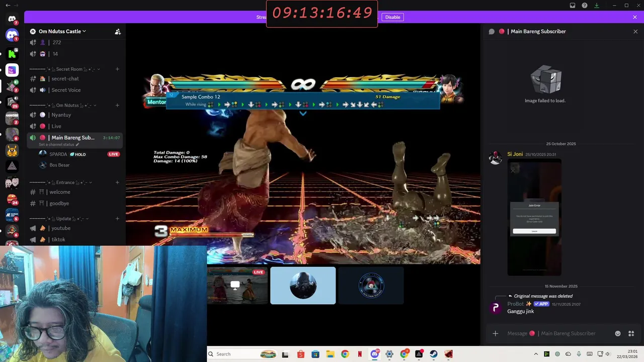This screenshot has width=644, height=362.
Task: Show hidden icons in system tray
Action: click(536, 354)
